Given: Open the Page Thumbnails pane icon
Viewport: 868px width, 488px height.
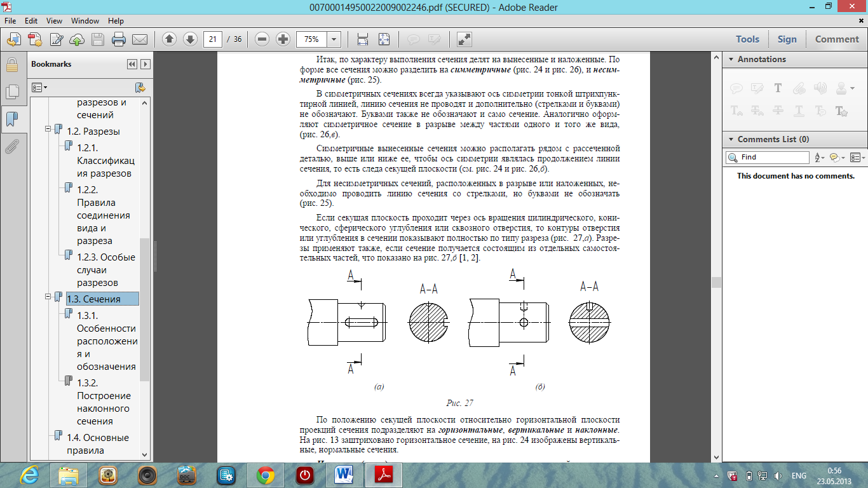Looking at the screenshot, I should [11, 91].
